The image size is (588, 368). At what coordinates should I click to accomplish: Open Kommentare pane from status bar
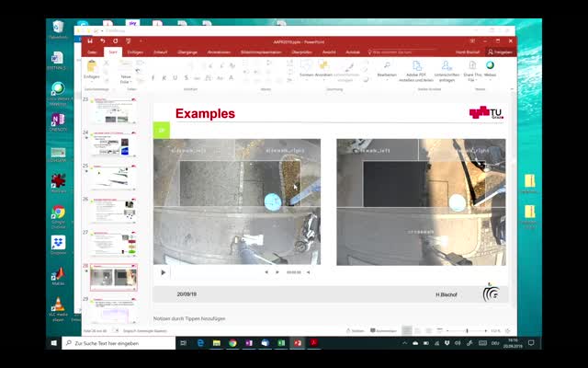384,331
